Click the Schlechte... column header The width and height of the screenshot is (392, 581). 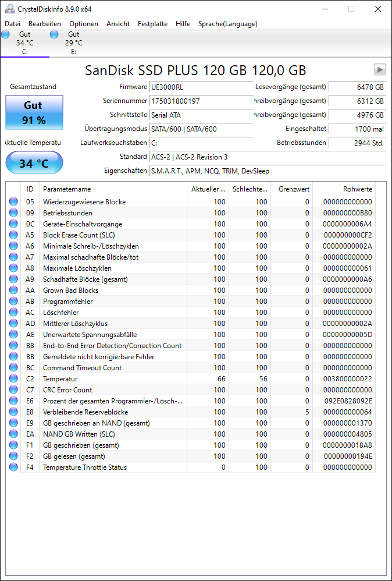click(x=250, y=189)
